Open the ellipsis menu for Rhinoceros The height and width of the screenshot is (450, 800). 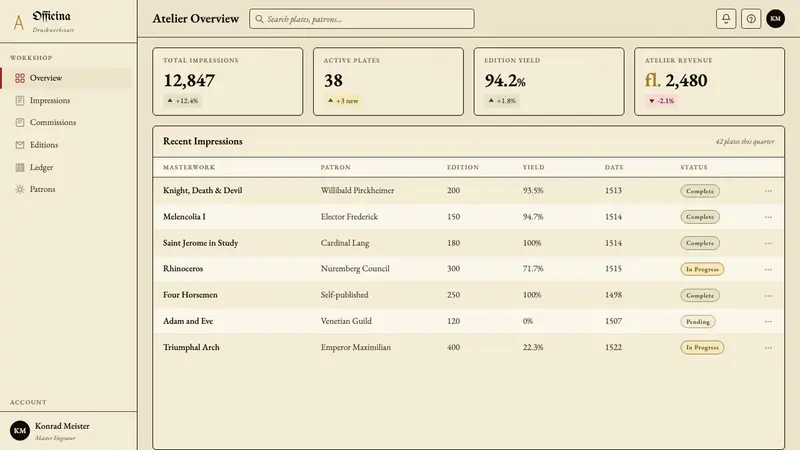click(768, 269)
